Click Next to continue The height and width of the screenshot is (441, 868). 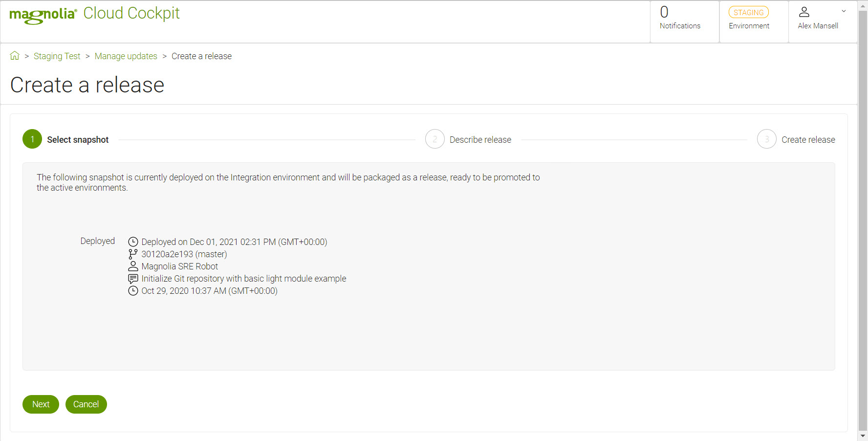[41, 404]
